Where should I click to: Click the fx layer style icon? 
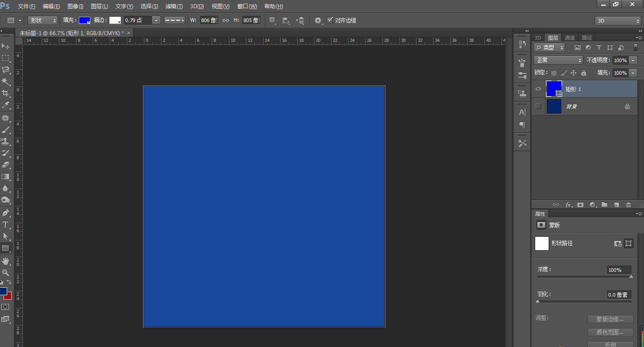[568, 205]
